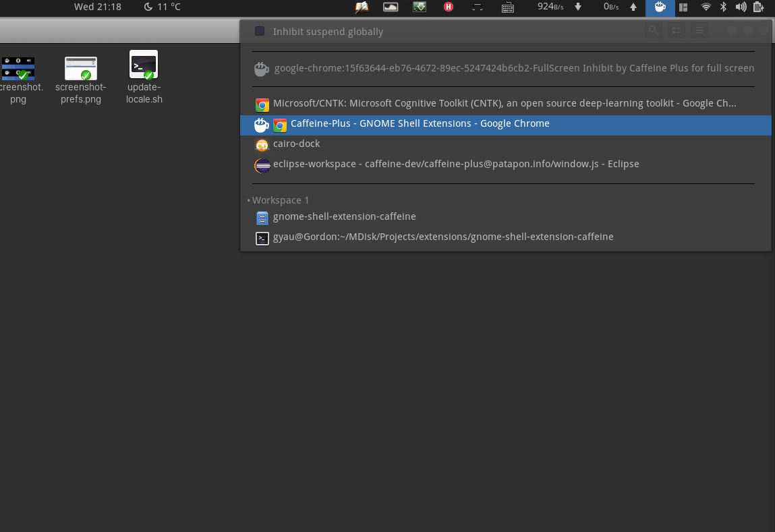Click the green drop-down terminal tray icon

[x=420, y=7]
